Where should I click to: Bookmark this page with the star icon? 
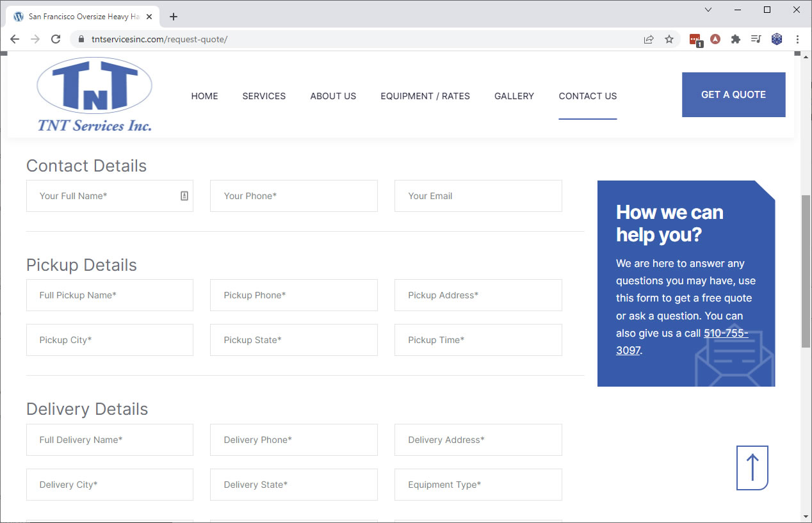point(669,39)
